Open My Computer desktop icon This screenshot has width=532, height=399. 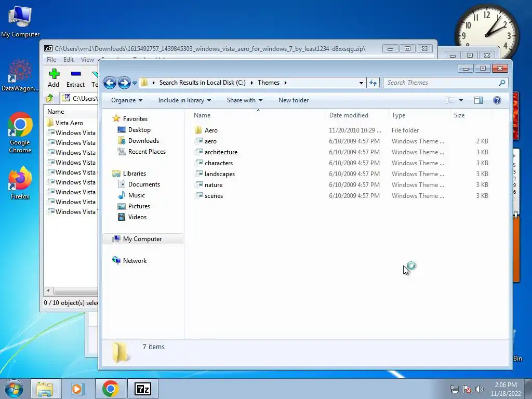20,21
